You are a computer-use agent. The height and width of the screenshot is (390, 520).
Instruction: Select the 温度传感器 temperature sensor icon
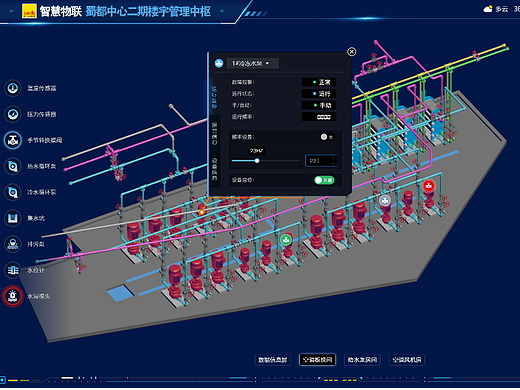(13, 88)
